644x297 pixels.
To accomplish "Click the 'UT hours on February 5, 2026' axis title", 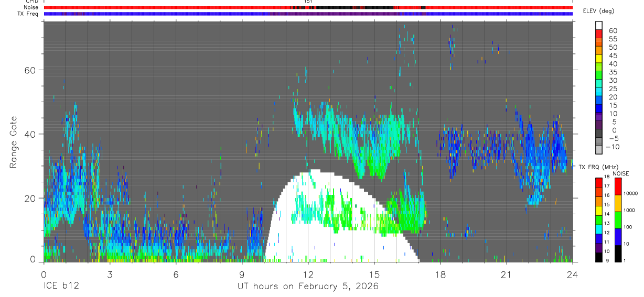I will pos(308,287).
